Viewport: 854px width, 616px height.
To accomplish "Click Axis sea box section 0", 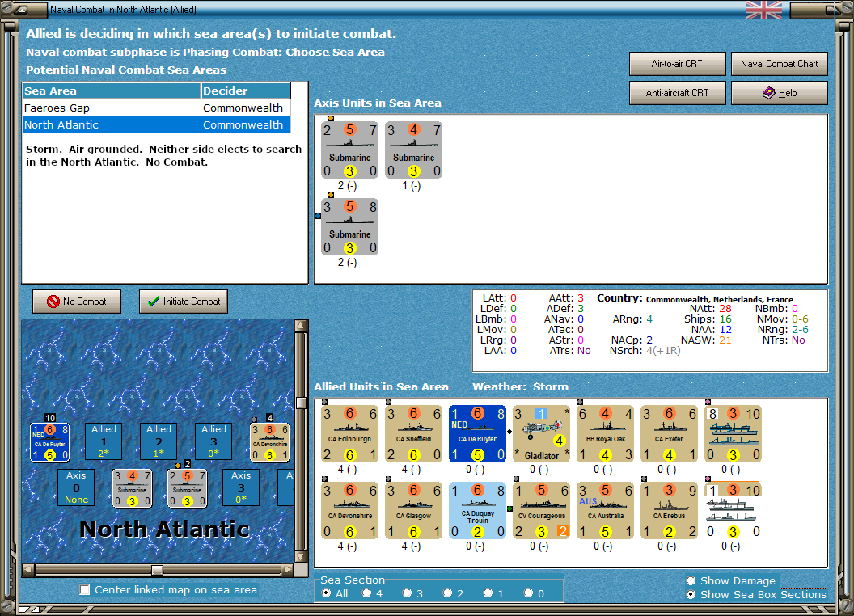I will point(76,487).
